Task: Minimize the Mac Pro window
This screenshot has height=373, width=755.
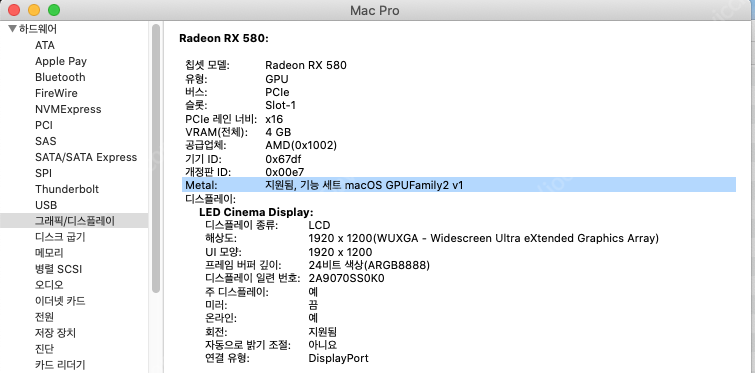Action: click(x=34, y=10)
